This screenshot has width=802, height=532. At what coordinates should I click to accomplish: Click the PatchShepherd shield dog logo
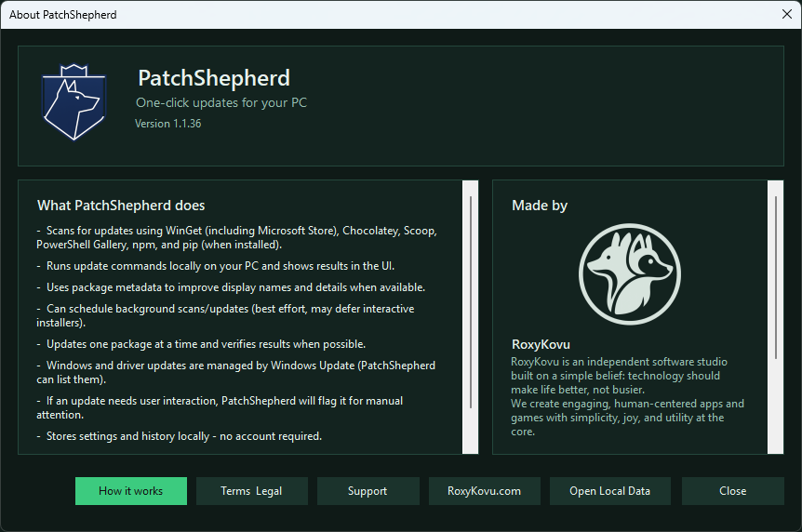click(74, 102)
